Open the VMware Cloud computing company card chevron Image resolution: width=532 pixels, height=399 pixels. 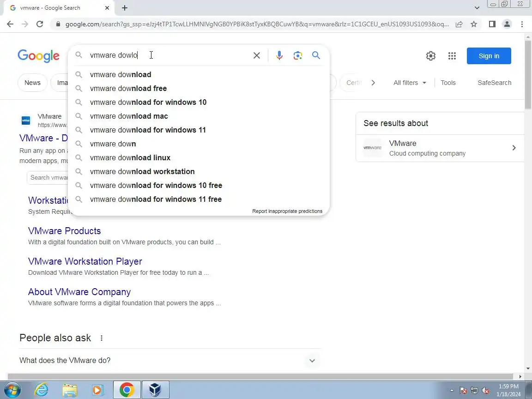click(514, 148)
